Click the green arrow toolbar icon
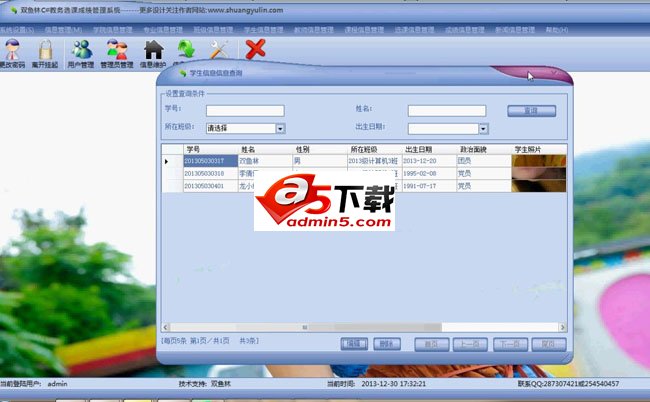Viewport: 650px width, 402px height. [x=186, y=49]
